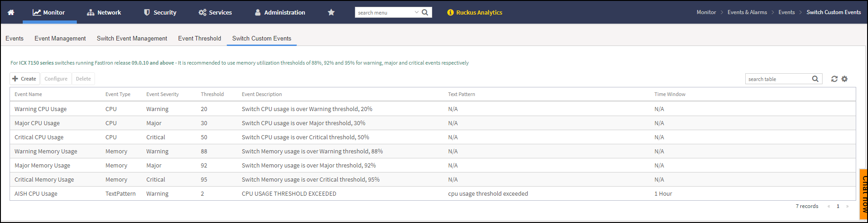Click the TextPattern event type cell
This screenshot has height=223, width=868.
(120, 193)
